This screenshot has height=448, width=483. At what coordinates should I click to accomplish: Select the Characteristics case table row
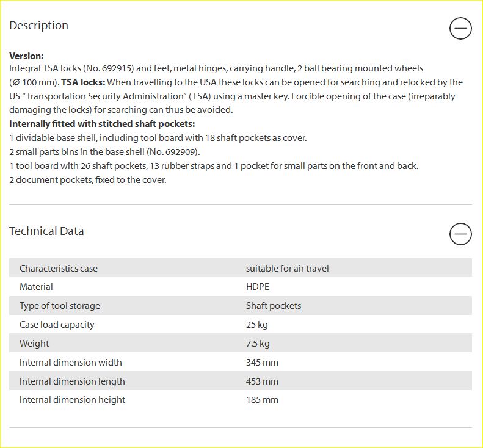tap(240, 268)
